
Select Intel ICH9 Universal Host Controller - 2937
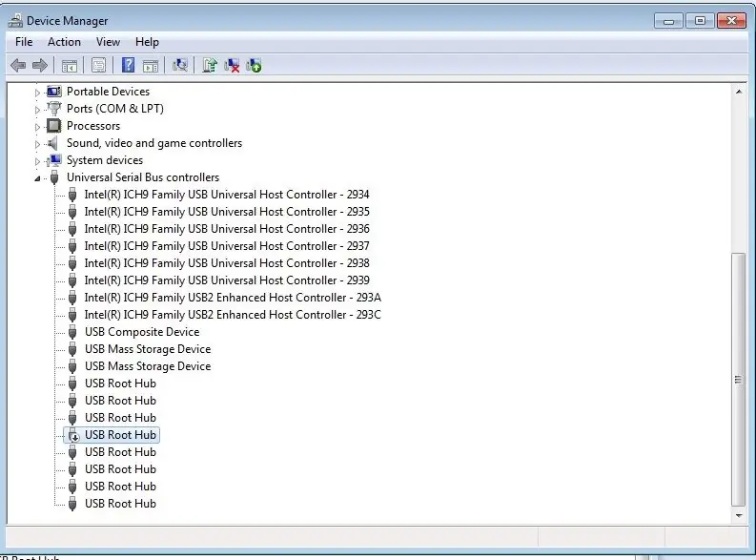(227, 246)
